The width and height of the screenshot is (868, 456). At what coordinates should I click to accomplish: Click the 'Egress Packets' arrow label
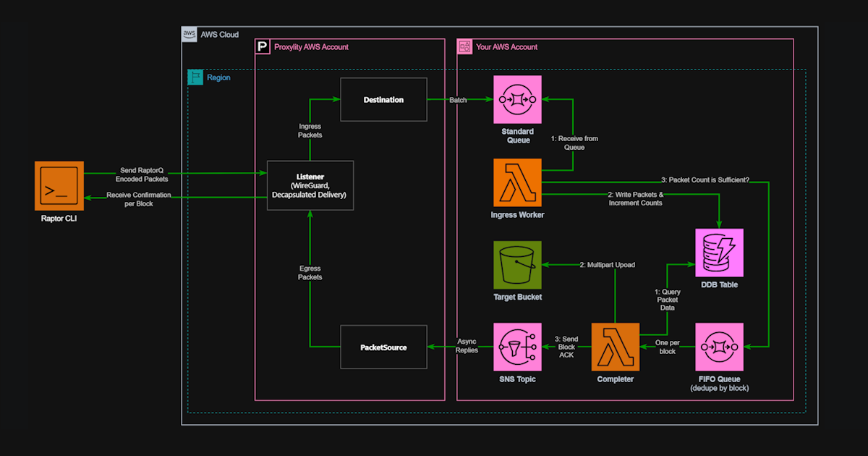[x=310, y=272]
